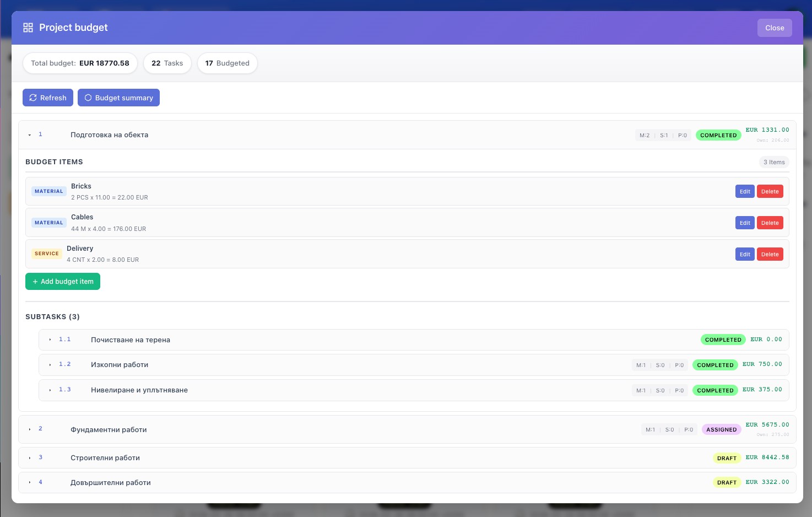The image size is (812, 517).
Task: Click Add budget item
Action: (x=62, y=281)
